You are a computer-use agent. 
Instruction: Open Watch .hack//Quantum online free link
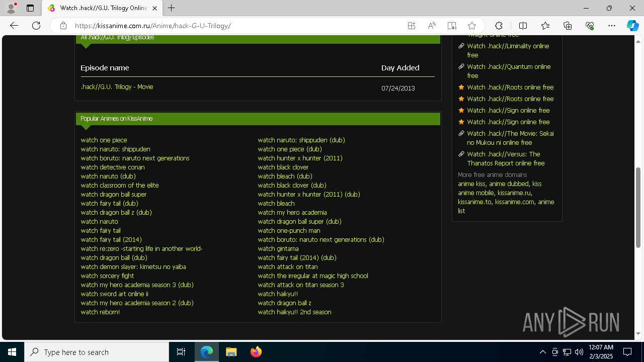point(509,71)
